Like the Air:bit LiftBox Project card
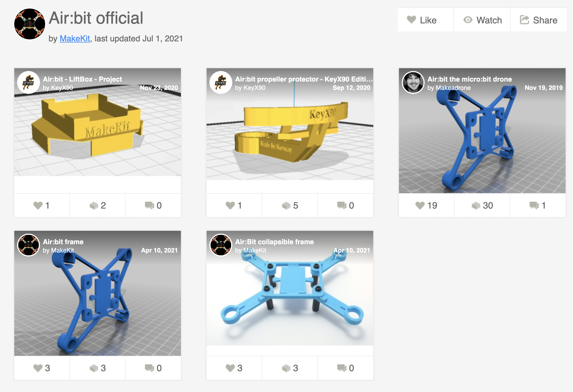Viewport: 573px width, 392px height. tap(42, 205)
